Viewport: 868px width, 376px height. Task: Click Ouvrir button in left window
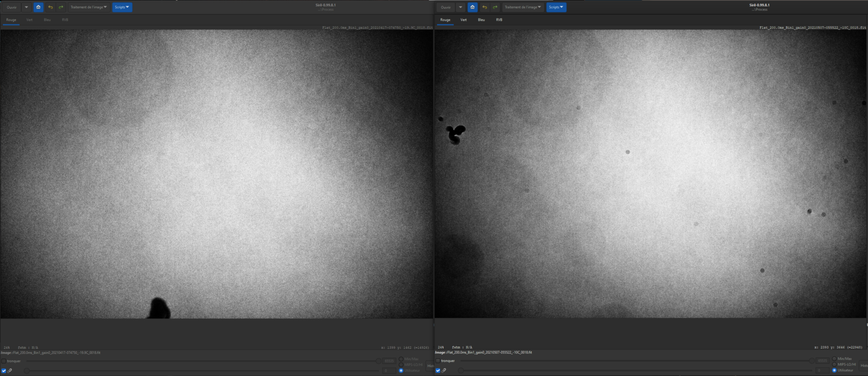[12, 8]
